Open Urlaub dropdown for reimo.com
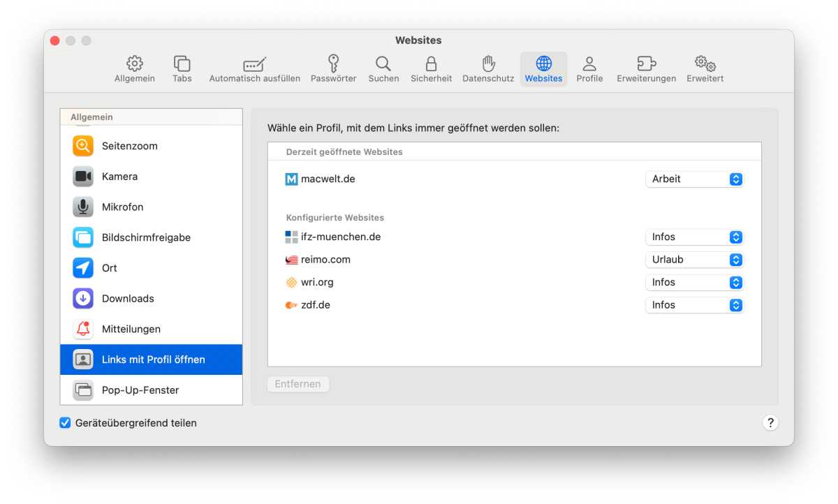Viewport: 838px width, 504px height. tap(694, 260)
